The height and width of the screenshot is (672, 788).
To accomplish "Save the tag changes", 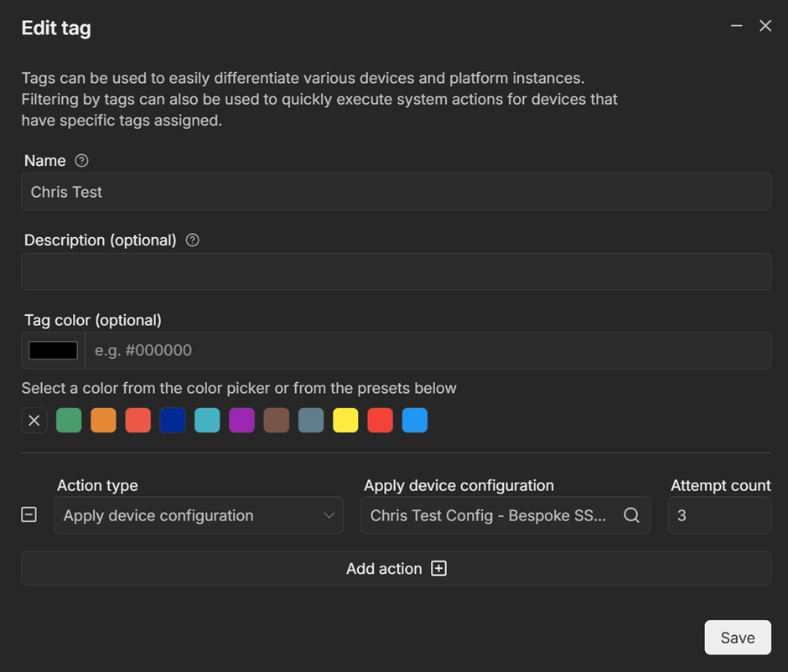I will 737,638.
